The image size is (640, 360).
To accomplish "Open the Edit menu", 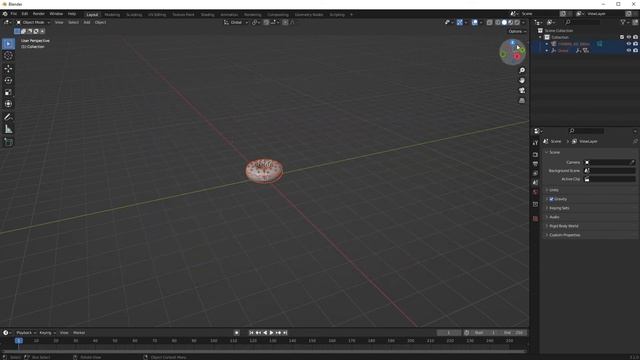I will click(x=25, y=14).
